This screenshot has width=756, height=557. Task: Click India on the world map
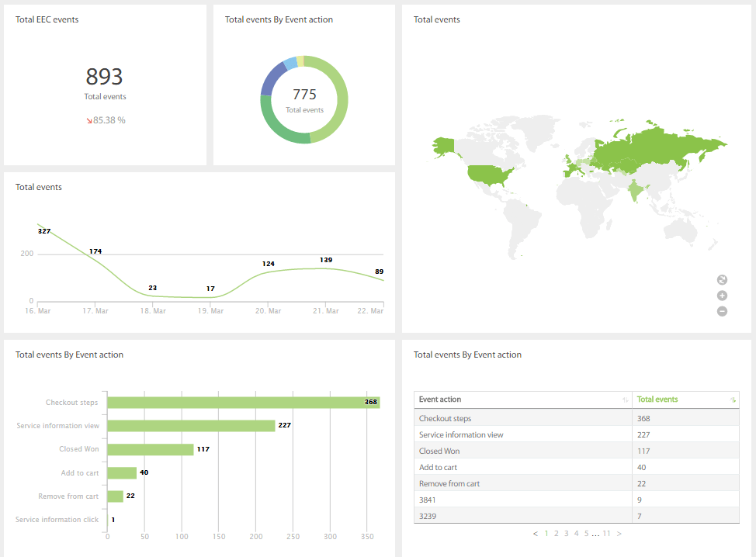[x=636, y=190]
